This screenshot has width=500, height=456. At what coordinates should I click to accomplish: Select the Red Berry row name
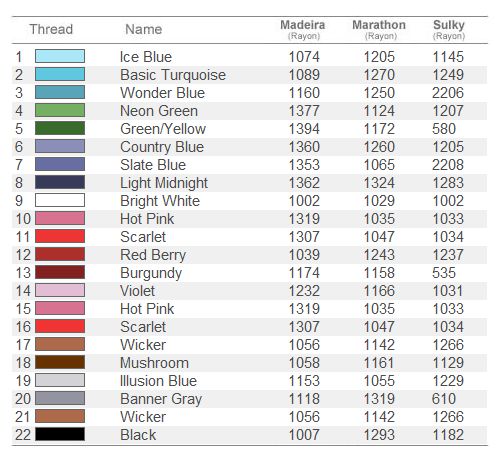(153, 255)
